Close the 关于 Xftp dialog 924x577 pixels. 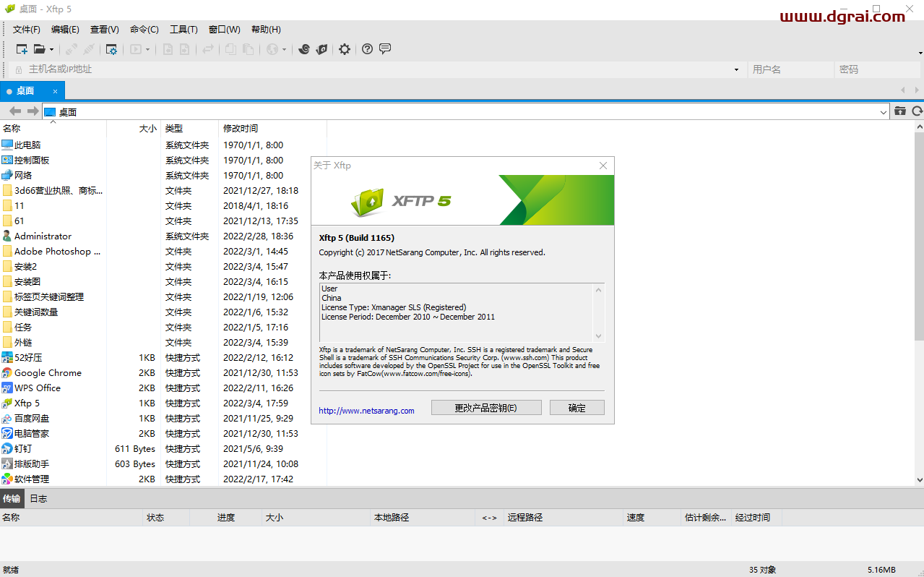click(603, 166)
